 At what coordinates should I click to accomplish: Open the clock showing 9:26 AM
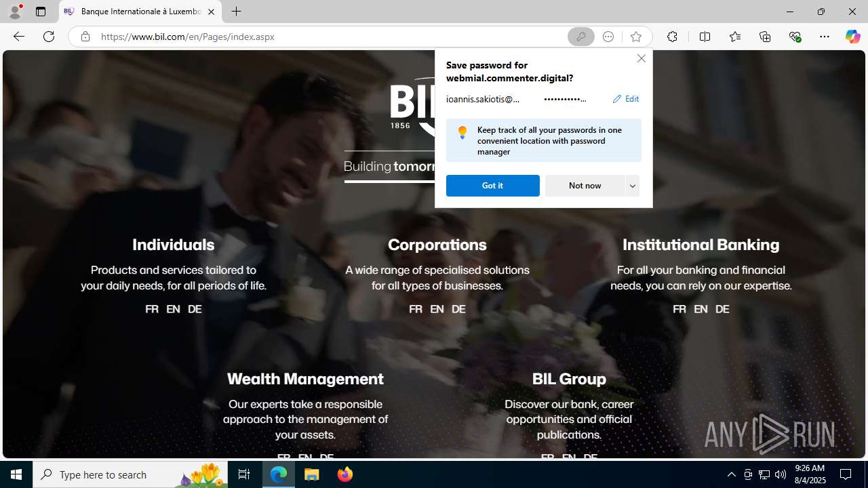[810, 474]
